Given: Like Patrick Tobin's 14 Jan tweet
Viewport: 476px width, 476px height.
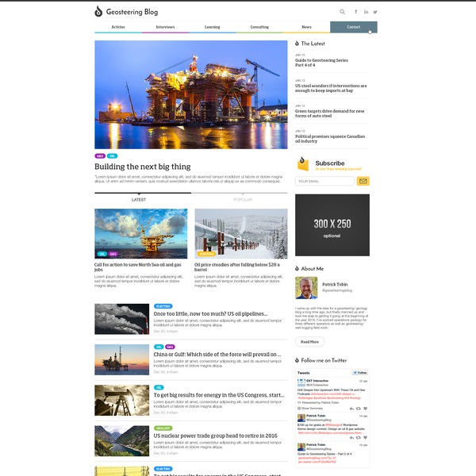Looking at the screenshot, I should tap(365, 438).
